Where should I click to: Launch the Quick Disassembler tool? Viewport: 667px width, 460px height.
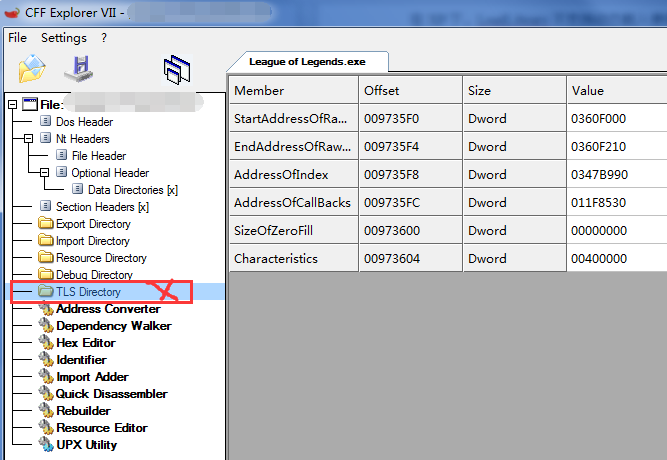111,394
